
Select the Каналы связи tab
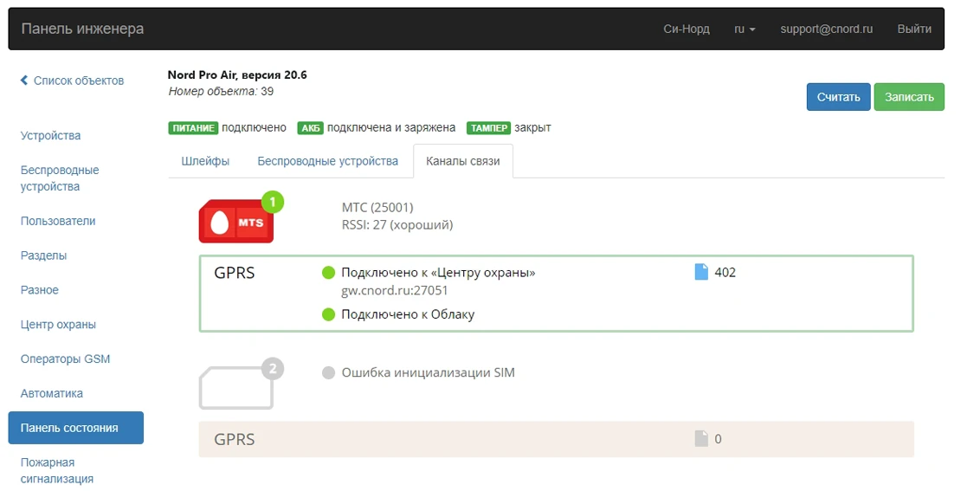point(462,161)
